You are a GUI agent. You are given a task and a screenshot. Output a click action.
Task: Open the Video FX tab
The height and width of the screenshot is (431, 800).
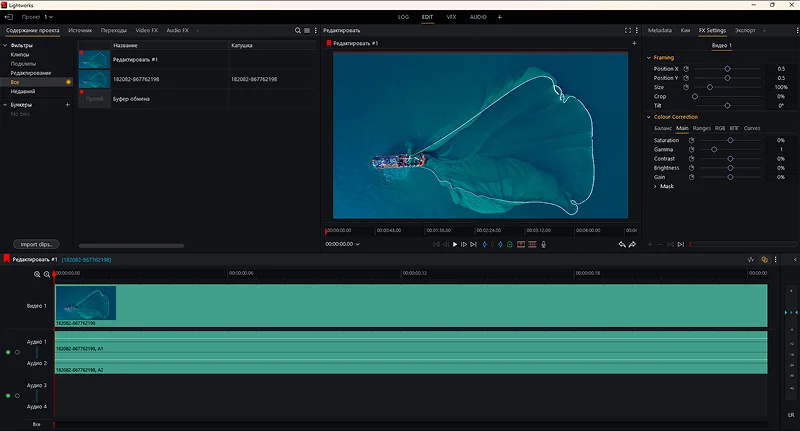(x=146, y=31)
